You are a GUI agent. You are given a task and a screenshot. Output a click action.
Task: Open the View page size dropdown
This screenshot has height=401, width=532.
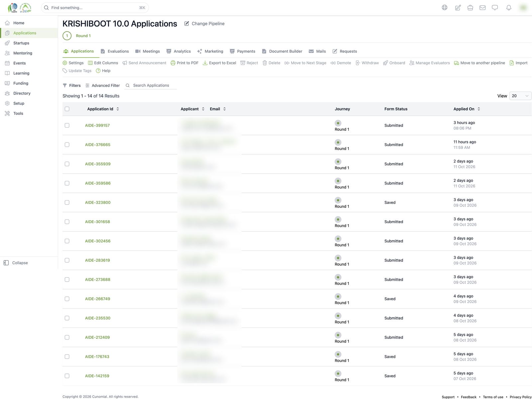(520, 96)
